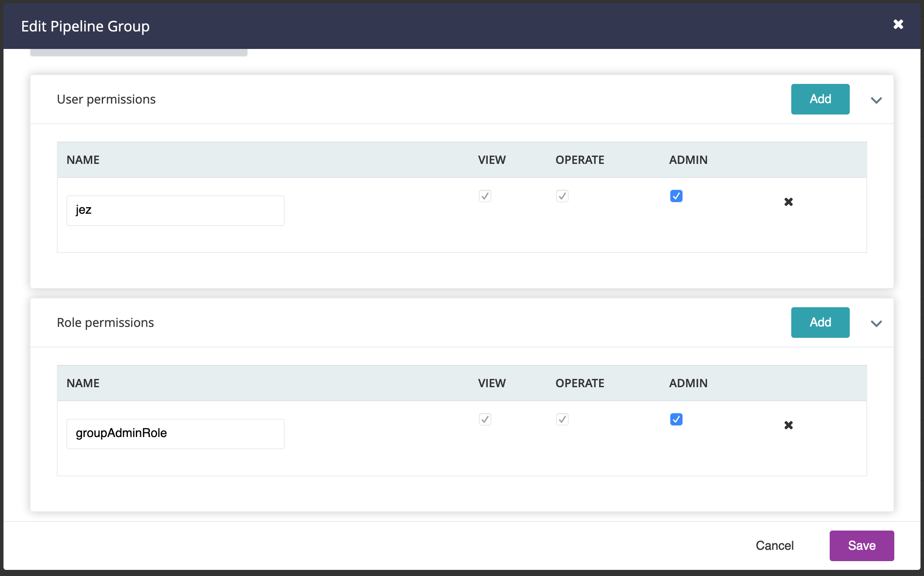Remove user jez permission row
This screenshot has height=576, width=924.
789,202
